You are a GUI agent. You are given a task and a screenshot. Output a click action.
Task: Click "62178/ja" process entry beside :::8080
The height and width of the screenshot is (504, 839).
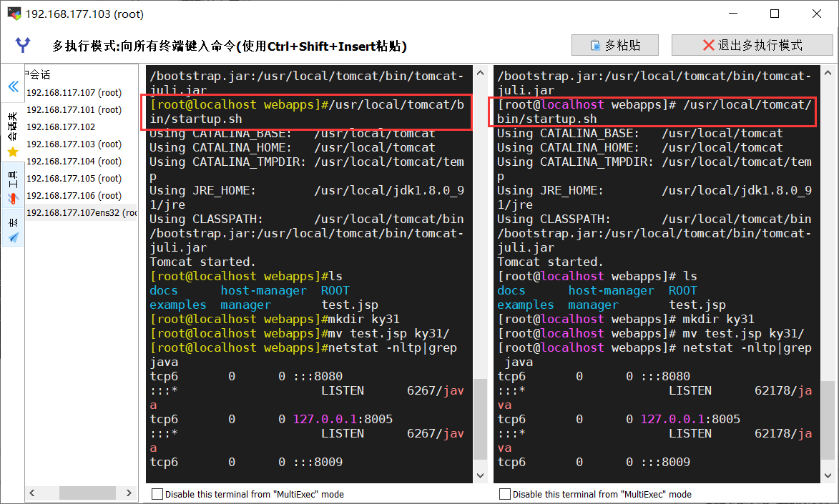[x=783, y=390]
